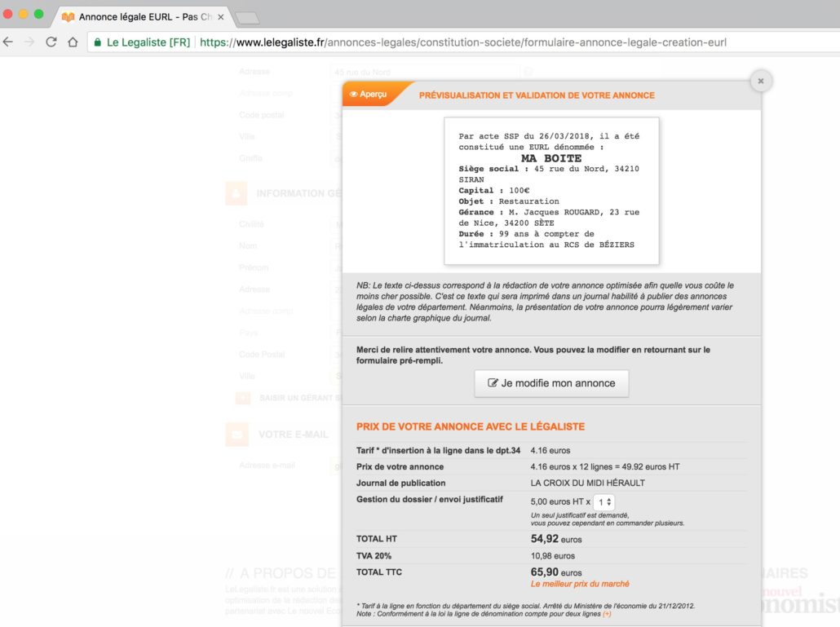The image size is (840, 627).
Task: Reload the page with refresh icon
Action: tap(51, 42)
